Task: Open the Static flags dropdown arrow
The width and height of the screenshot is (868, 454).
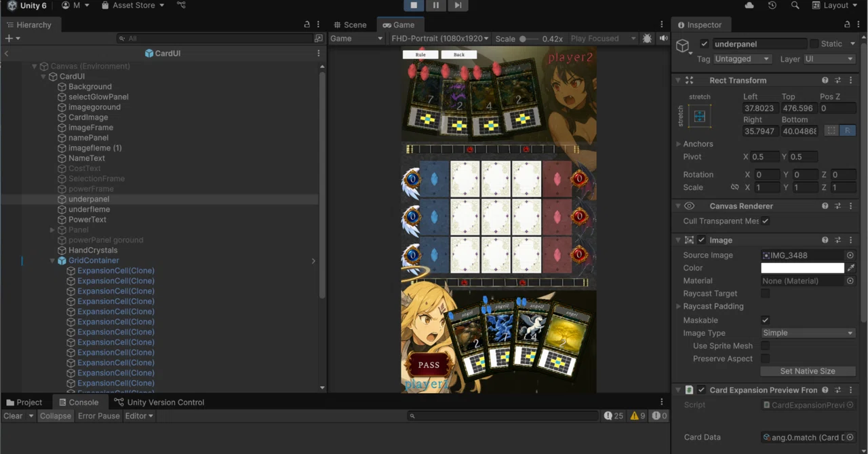Action: click(852, 44)
